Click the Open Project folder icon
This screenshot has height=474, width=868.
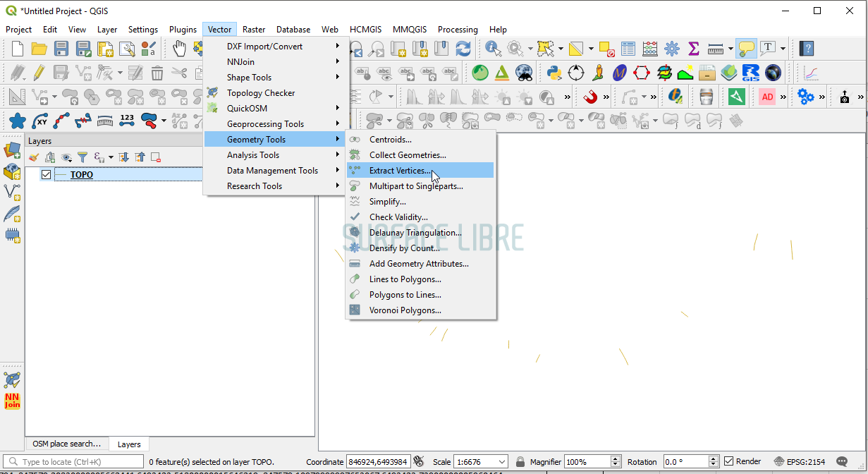[39, 49]
